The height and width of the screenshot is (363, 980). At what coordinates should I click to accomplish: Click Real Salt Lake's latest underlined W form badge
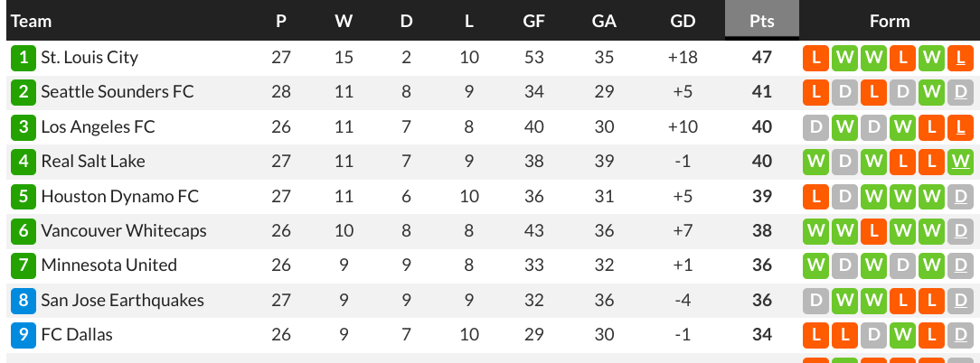[961, 162]
